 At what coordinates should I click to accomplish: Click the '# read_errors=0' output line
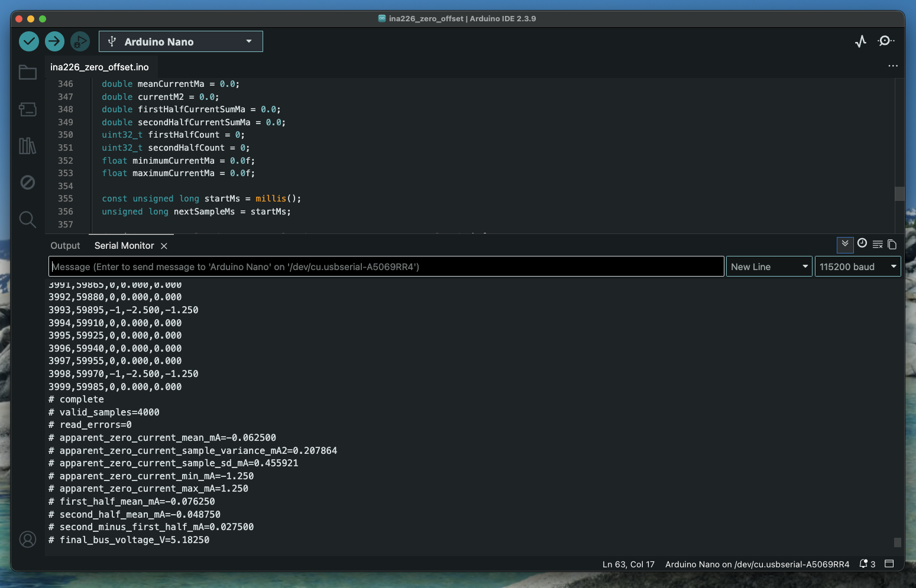pyautogui.click(x=90, y=425)
